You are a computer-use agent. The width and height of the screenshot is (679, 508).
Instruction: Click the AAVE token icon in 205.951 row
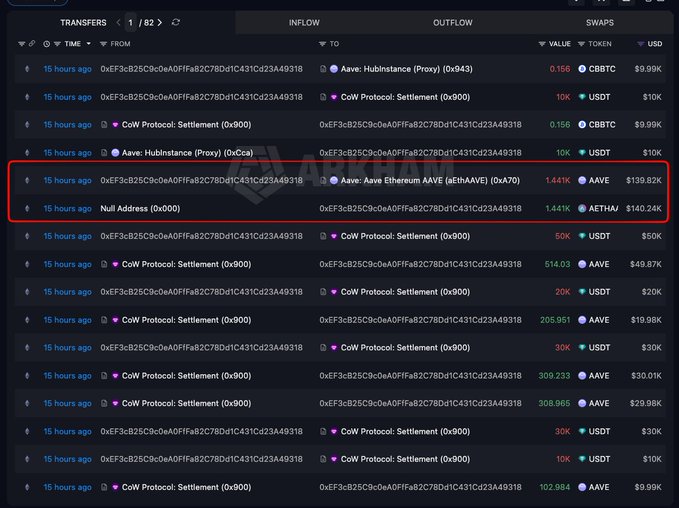pyautogui.click(x=582, y=320)
